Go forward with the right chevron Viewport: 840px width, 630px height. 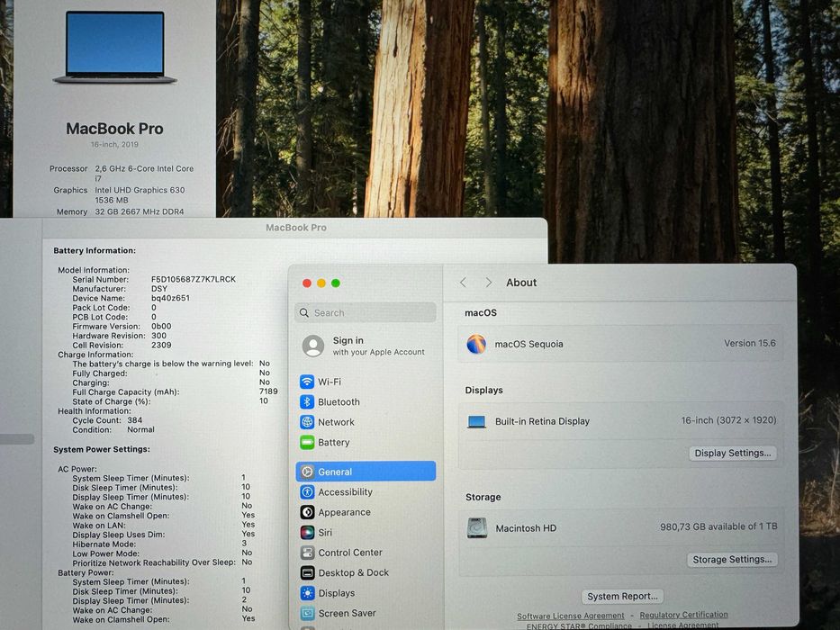pyautogui.click(x=488, y=283)
